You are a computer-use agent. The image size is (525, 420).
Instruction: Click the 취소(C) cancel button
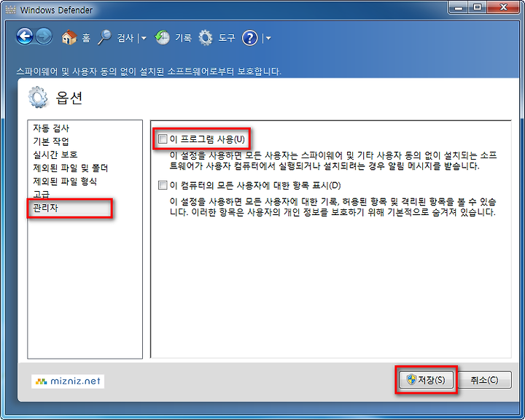[484, 380]
